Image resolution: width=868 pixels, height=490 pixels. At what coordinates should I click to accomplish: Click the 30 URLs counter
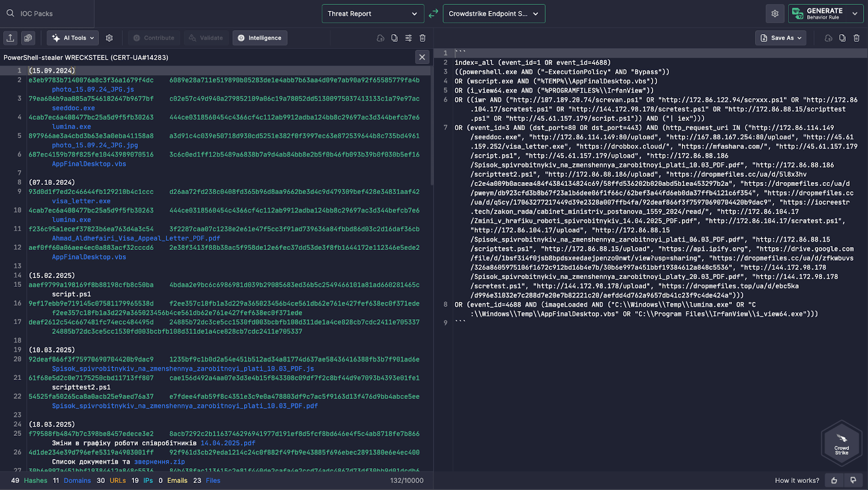pos(111,480)
